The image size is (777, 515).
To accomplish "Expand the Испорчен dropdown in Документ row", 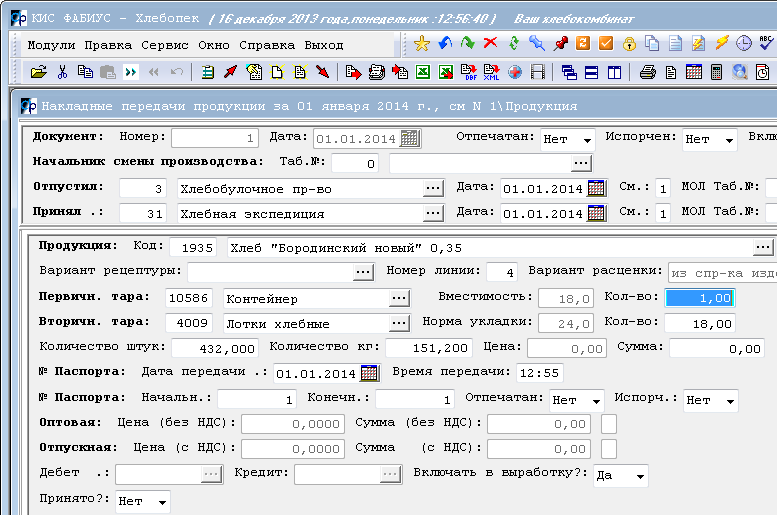I will (x=727, y=141).
